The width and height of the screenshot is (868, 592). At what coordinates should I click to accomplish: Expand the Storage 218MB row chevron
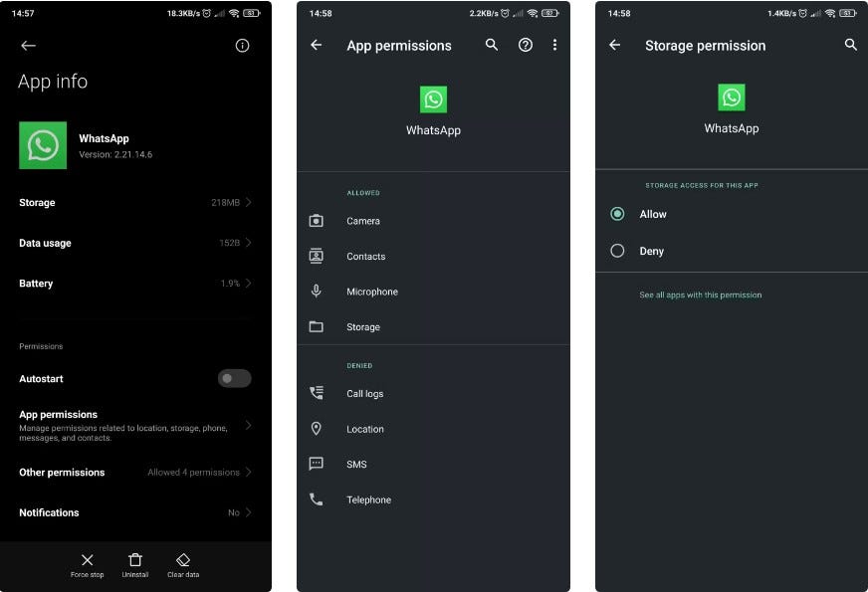(249, 203)
